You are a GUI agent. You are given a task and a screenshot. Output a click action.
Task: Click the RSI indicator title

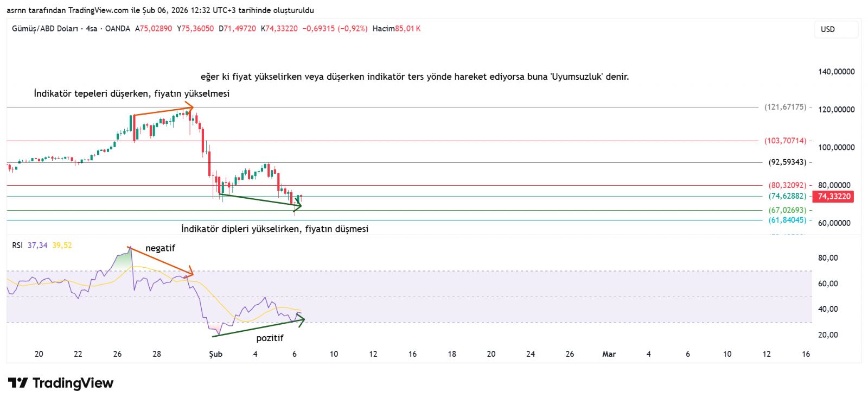click(17, 245)
